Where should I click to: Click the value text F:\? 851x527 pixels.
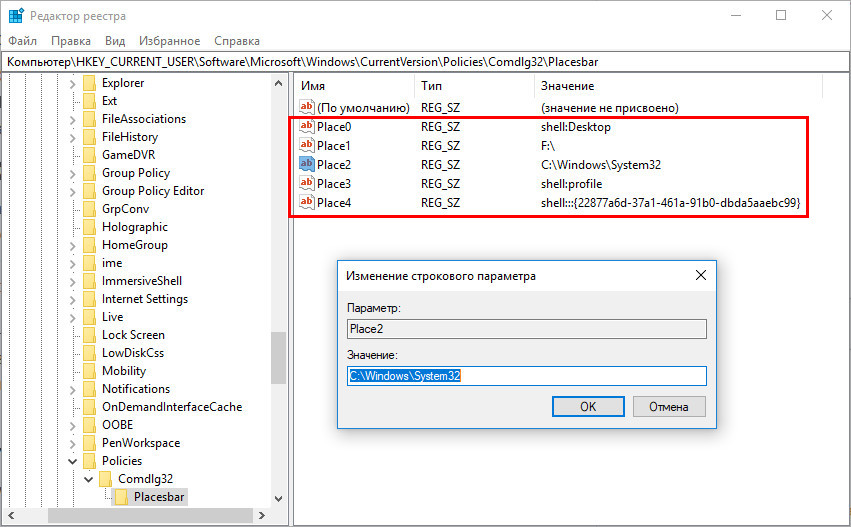coord(548,145)
